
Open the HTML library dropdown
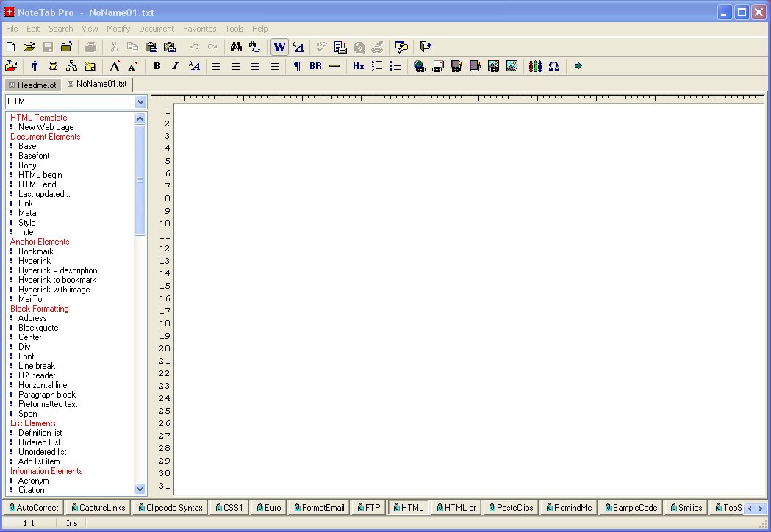click(140, 102)
